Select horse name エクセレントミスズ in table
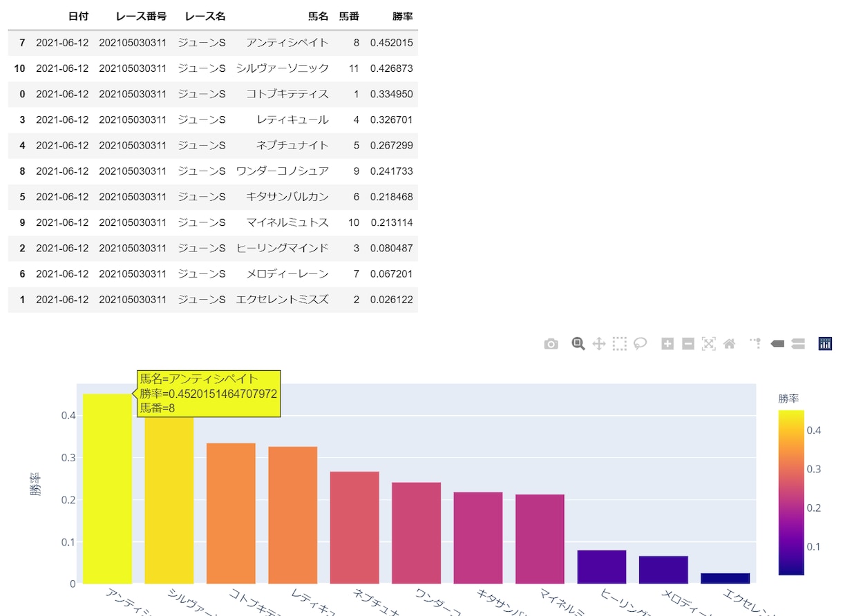 (x=283, y=300)
